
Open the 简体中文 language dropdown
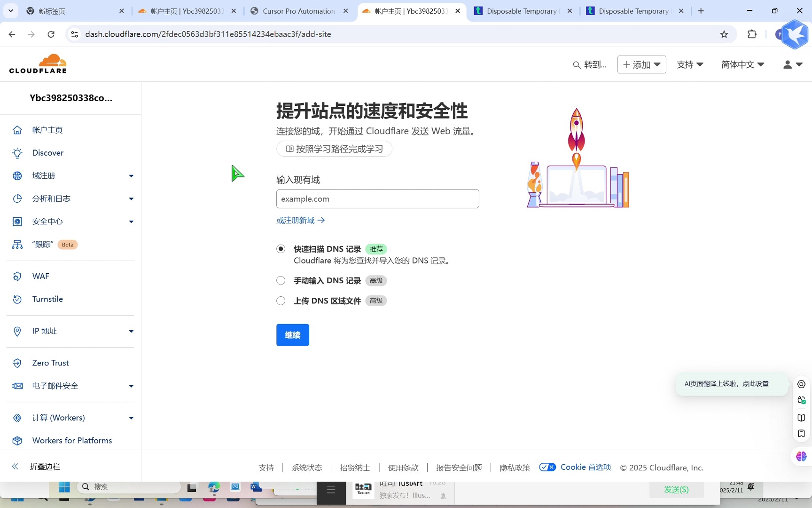(743, 65)
